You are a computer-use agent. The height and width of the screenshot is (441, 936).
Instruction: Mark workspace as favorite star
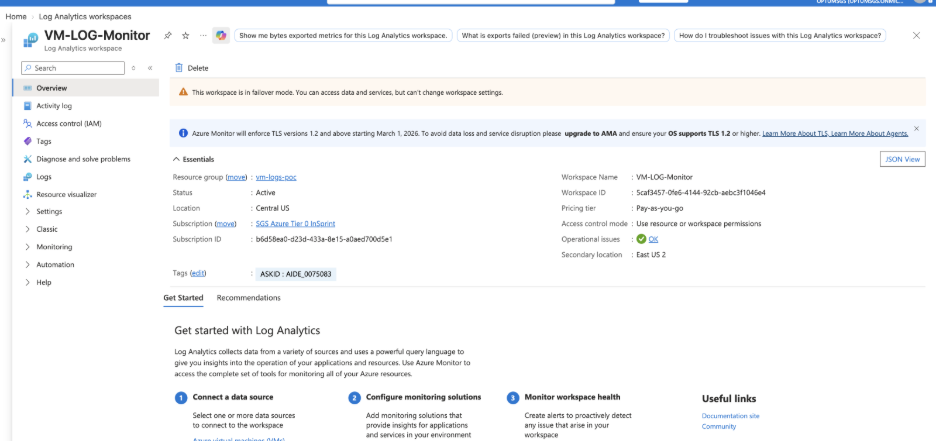(186, 36)
